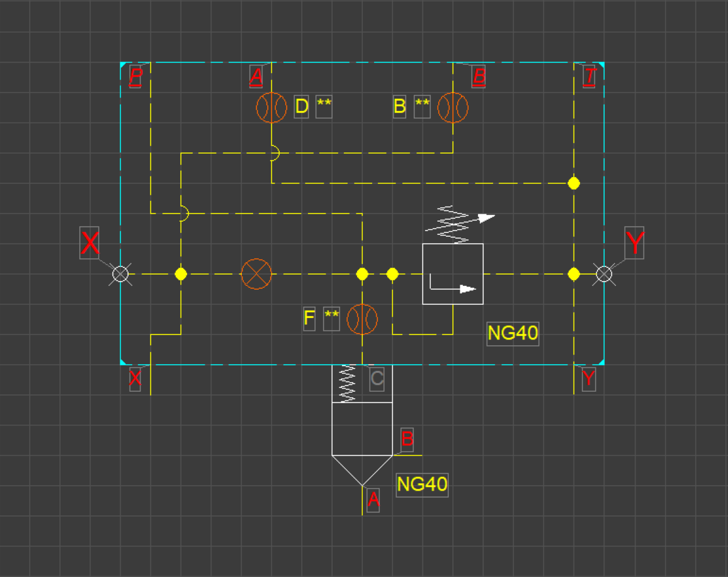Select NG40 label beside the cartridge valve

[422, 485]
